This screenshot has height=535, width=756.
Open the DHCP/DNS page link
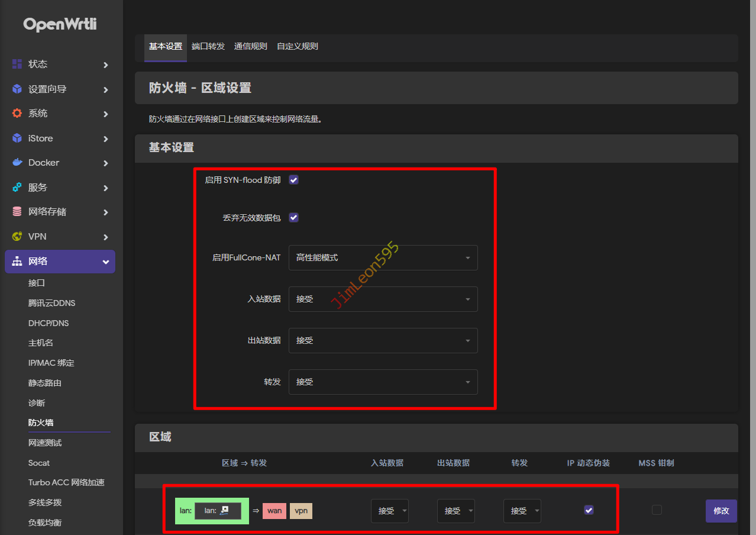[49, 323]
